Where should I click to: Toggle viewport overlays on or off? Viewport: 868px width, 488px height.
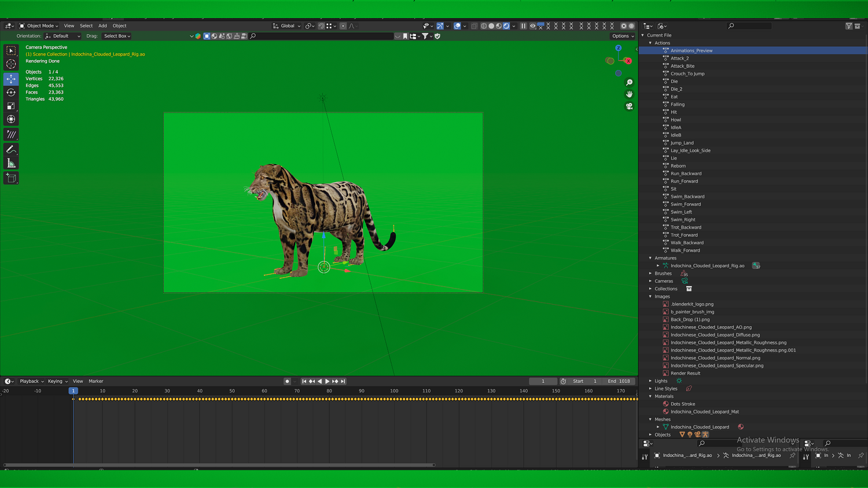click(457, 26)
